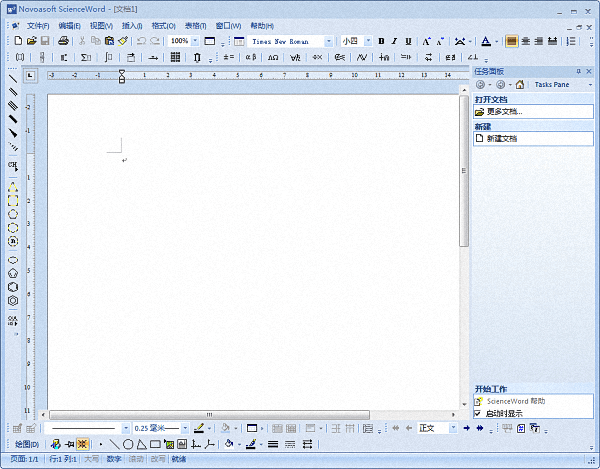Toggle Bold formatting button
This screenshot has width=600, height=469.
click(381, 41)
